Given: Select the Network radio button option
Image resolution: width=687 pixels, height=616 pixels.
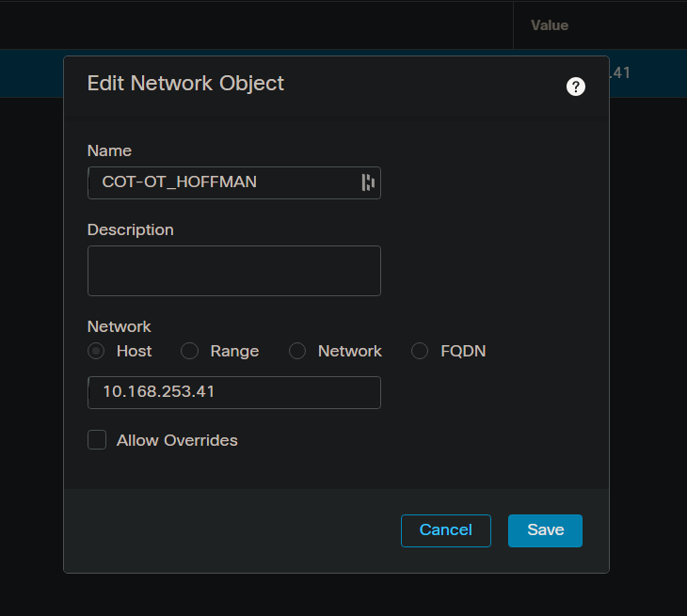Looking at the screenshot, I should pos(297,351).
